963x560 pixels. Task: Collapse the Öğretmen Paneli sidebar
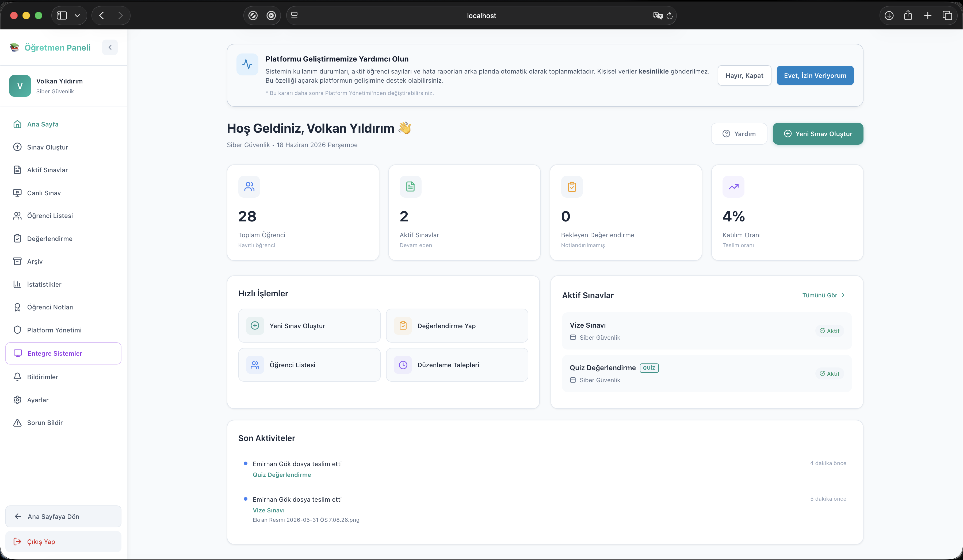point(110,47)
